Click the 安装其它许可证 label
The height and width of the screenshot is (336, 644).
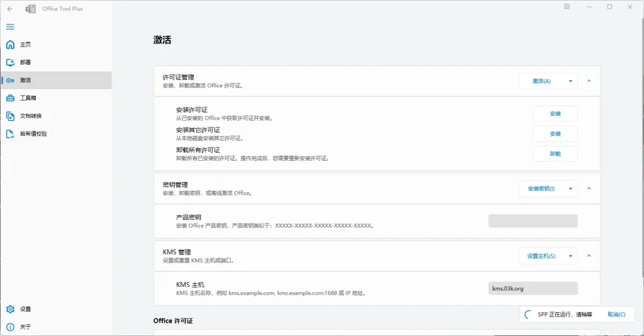(x=198, y=129)
